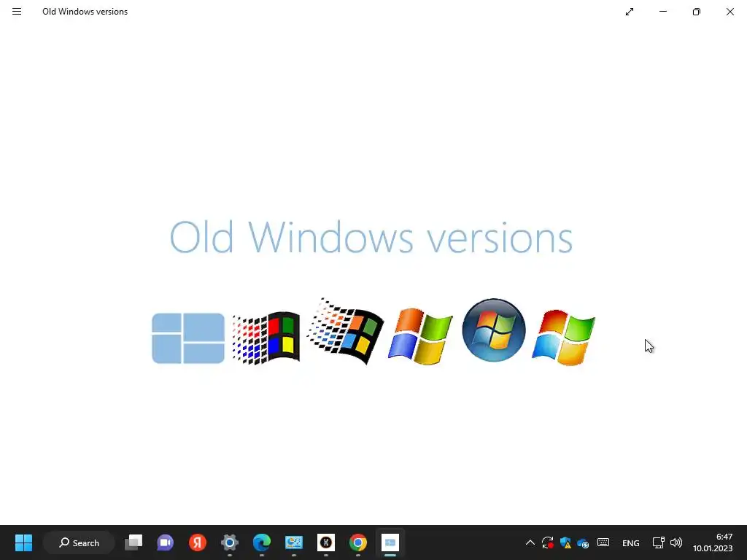Open Task View on the taskbar
The image size is (747, 560).
click(x=133, y=542)
